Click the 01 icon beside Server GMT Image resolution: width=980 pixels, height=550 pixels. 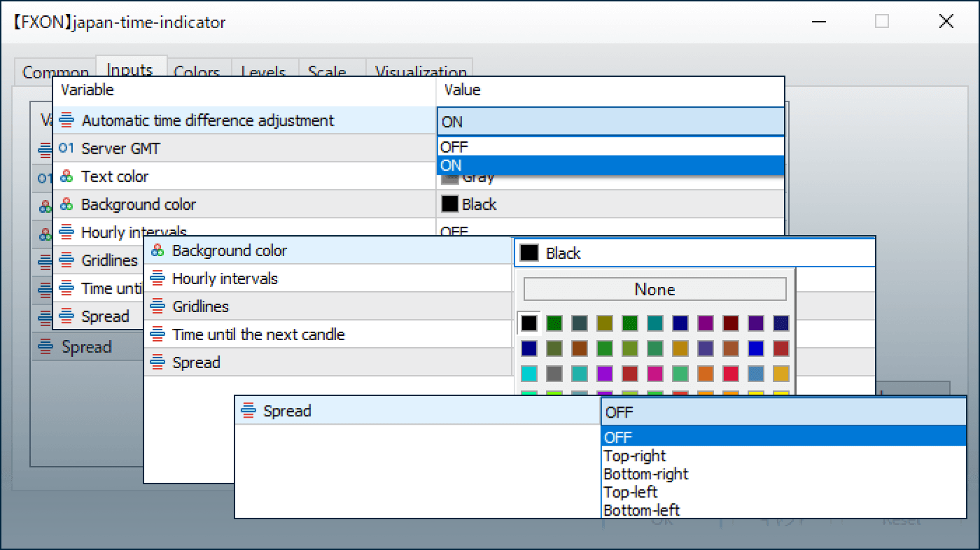point(66,148)
